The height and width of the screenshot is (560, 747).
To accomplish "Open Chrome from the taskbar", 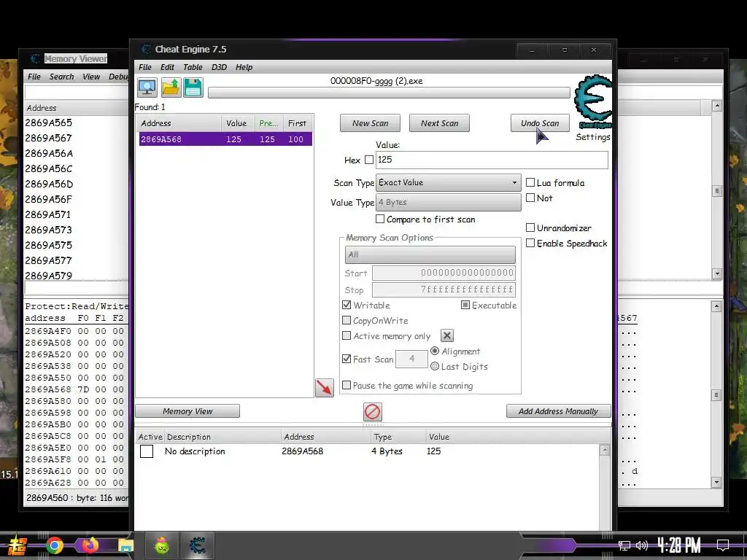I will pyautogui.click(x=54, y=545).
